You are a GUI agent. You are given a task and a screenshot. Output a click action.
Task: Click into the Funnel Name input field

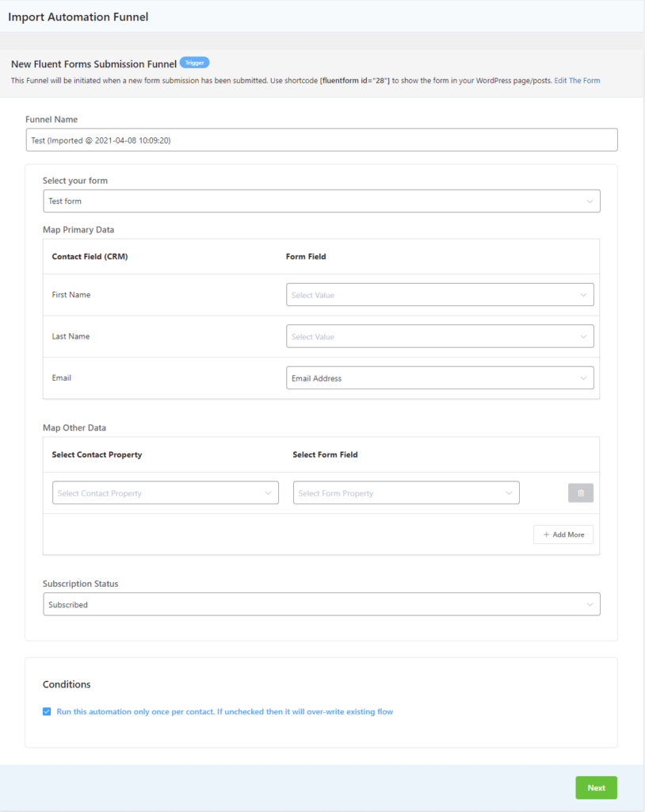[322, 140]
